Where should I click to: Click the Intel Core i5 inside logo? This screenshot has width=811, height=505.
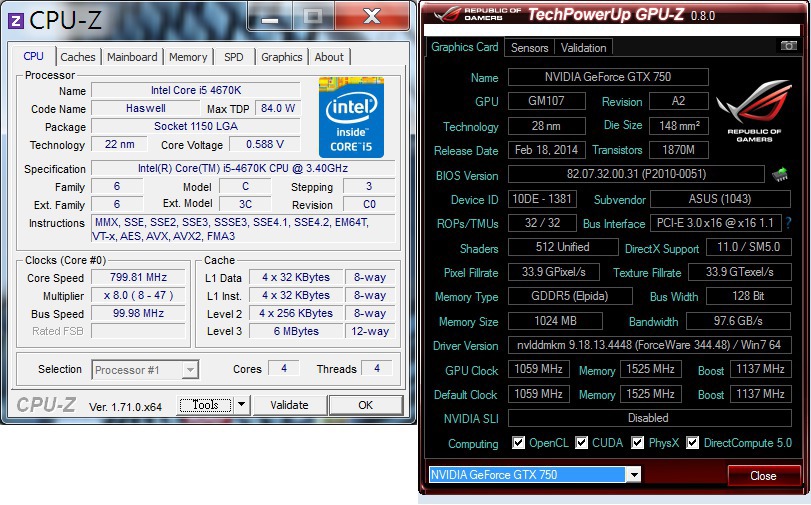click(x=351, y=117)
